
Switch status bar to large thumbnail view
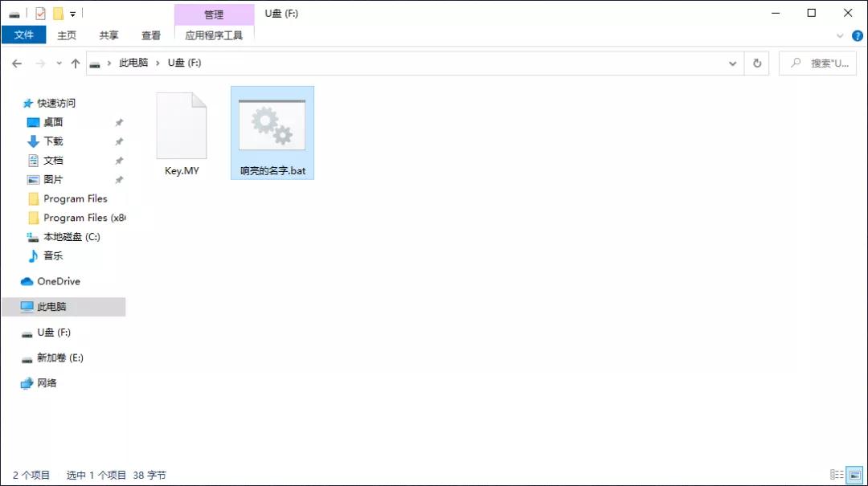pos(854,474)
